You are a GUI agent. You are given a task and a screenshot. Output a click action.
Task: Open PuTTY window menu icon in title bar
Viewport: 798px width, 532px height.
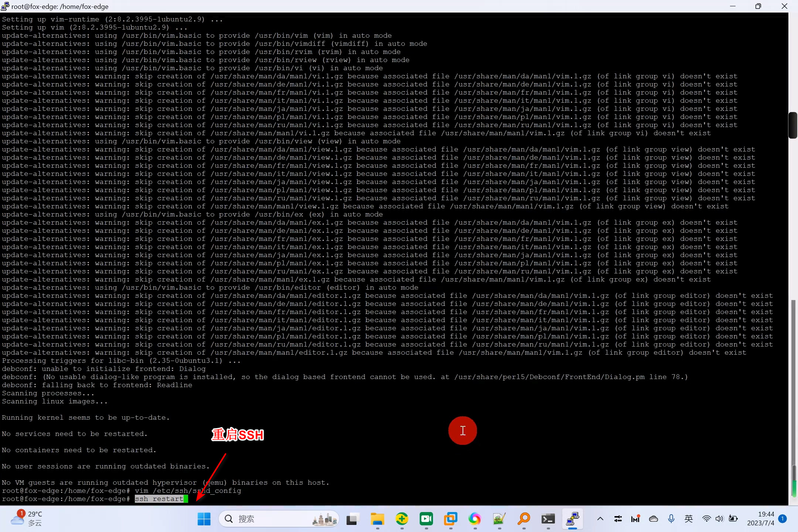pos(5,6)
